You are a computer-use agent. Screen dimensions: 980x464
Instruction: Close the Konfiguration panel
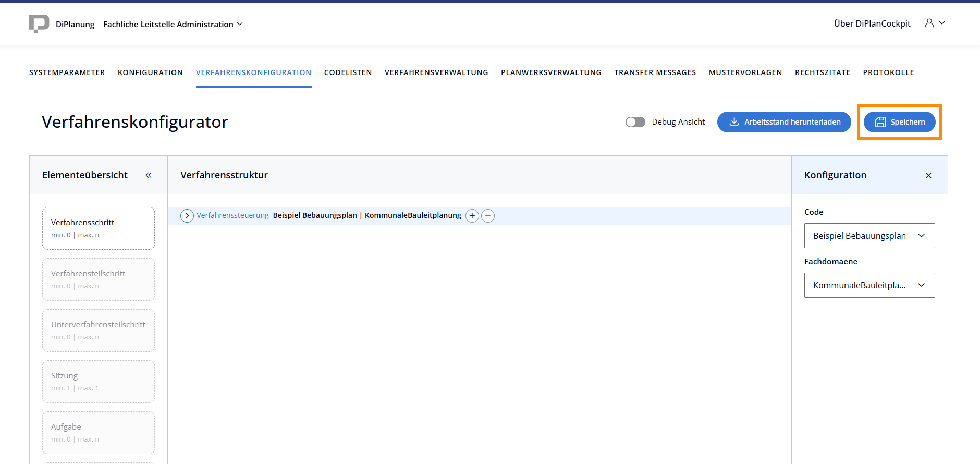click(928, 175)
